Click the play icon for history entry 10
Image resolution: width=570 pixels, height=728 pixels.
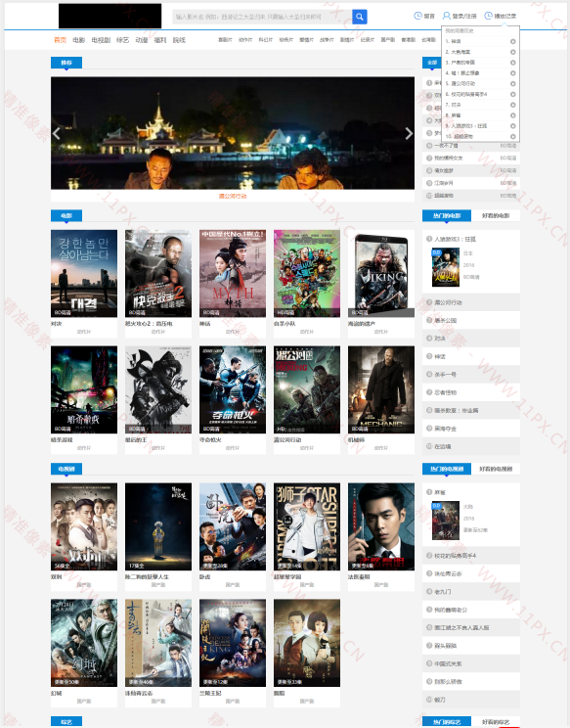click(513, 137)
